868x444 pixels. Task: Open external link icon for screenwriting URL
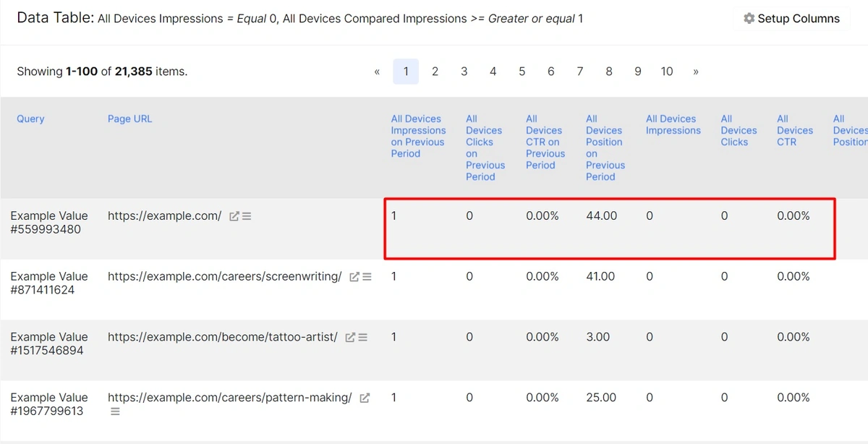pos(354,277)
